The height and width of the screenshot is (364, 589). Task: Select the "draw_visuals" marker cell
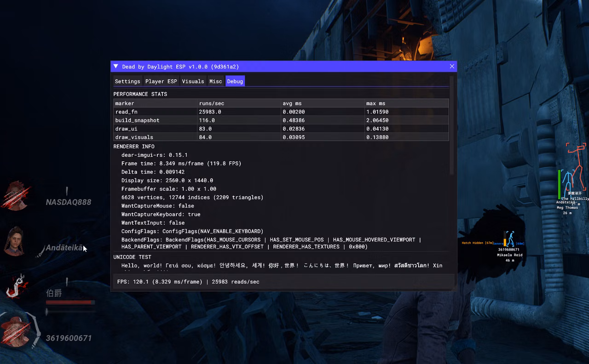pyautogui.click(x=155, y=137)
